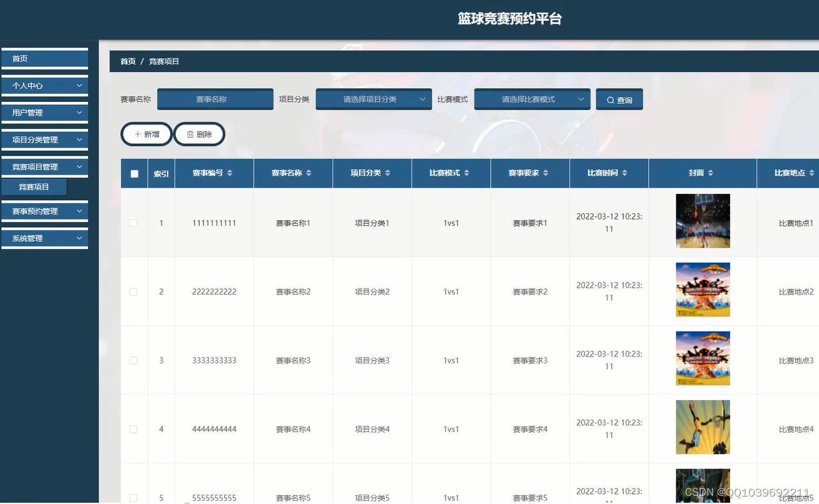Click the 赛事要求1 cell
This screenshot has height=504, width=819.
[530, 223]
